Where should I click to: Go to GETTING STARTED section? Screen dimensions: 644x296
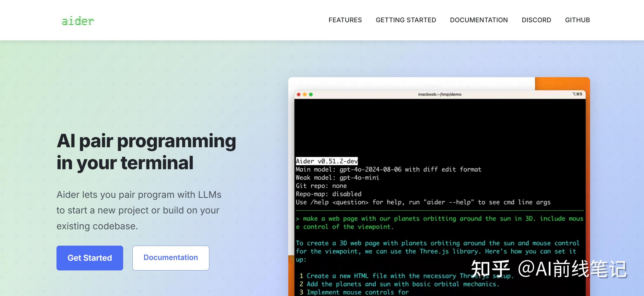point(406,20)
